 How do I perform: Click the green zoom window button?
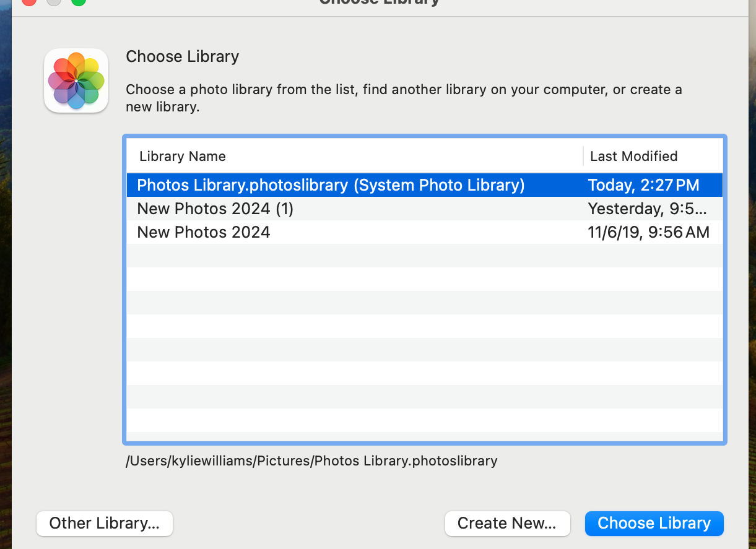[x=78, y=1]
